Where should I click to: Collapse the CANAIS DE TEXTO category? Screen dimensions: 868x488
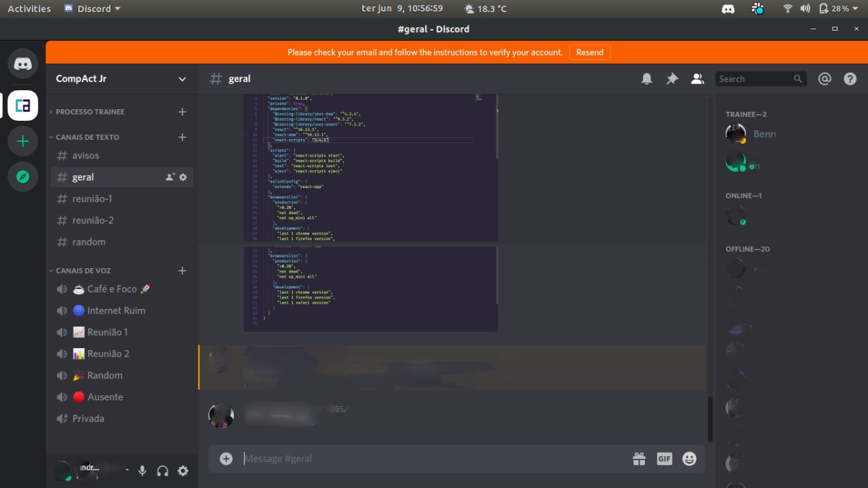pyautogui.click(x=87, y=137)
